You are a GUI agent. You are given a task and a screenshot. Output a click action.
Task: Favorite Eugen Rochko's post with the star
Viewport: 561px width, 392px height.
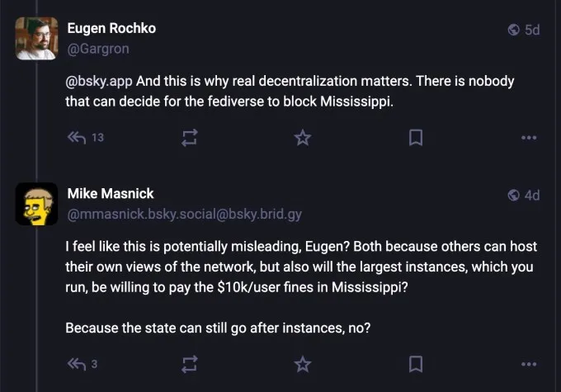(x=303, y=138)
